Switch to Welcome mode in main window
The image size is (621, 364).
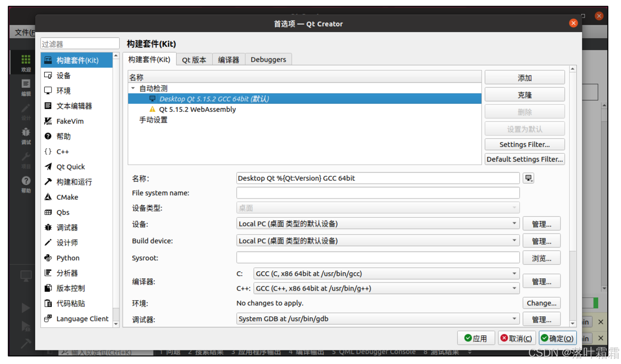(x=26, y=63)
